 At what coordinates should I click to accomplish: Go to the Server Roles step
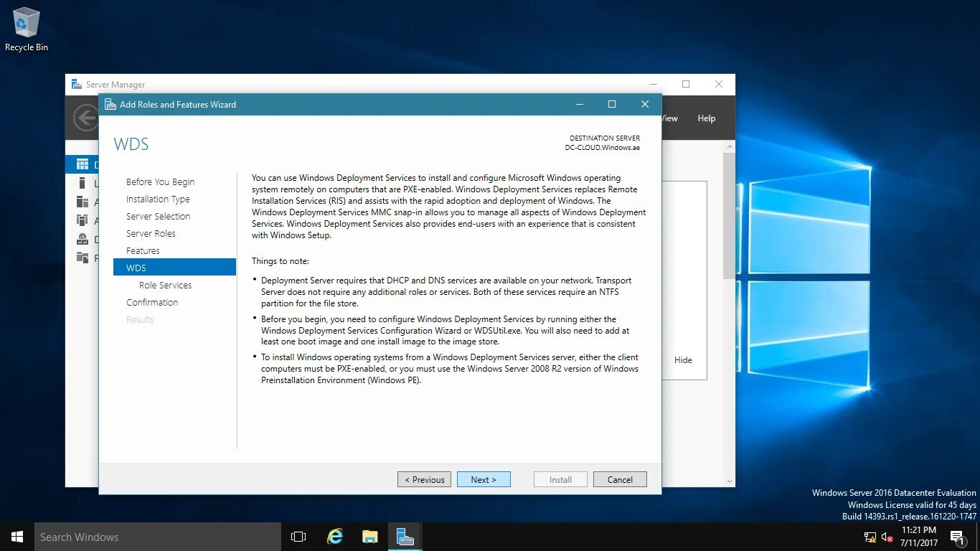[x=151, y=233]
